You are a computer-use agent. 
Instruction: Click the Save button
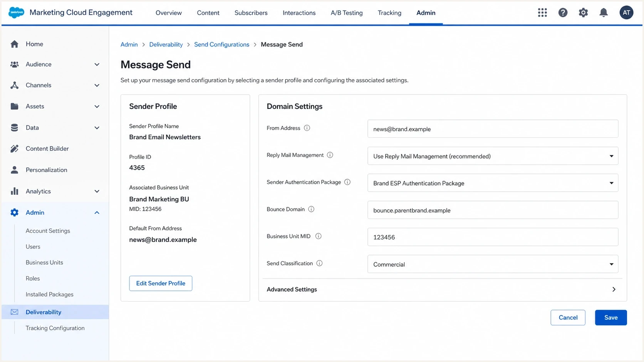click(611, 317)
